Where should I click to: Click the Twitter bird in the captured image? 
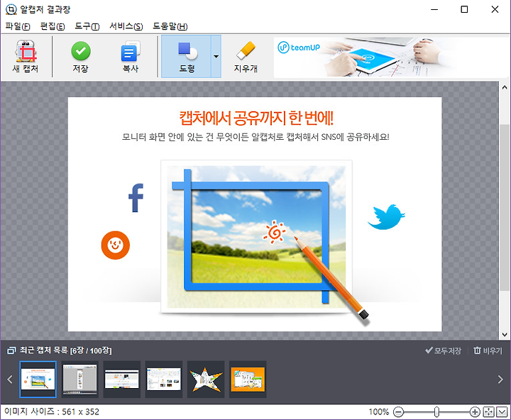pos(387,217)
